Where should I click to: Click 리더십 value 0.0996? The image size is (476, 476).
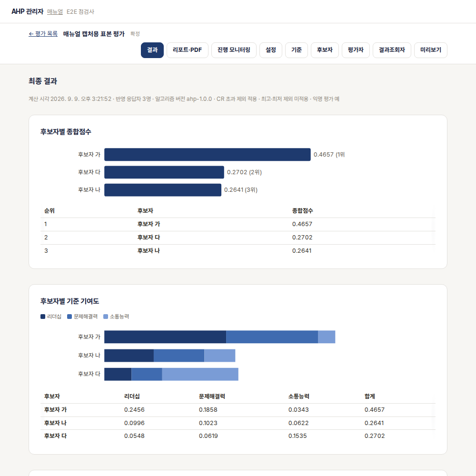pos(134,423)
